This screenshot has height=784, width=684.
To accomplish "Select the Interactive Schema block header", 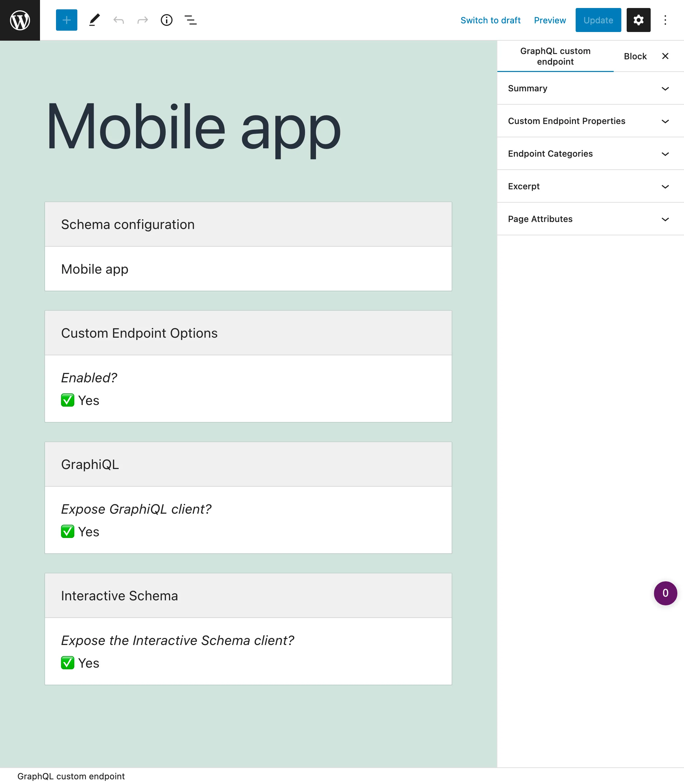I will 248,595.
